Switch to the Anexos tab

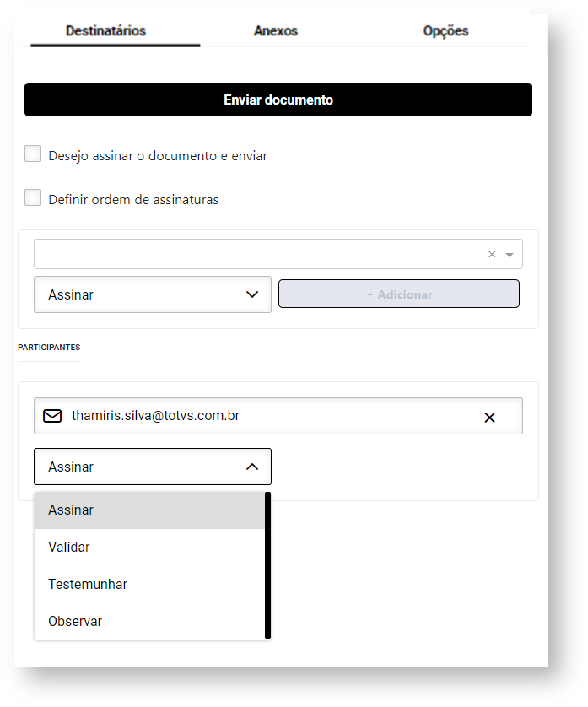click(276, 31)
